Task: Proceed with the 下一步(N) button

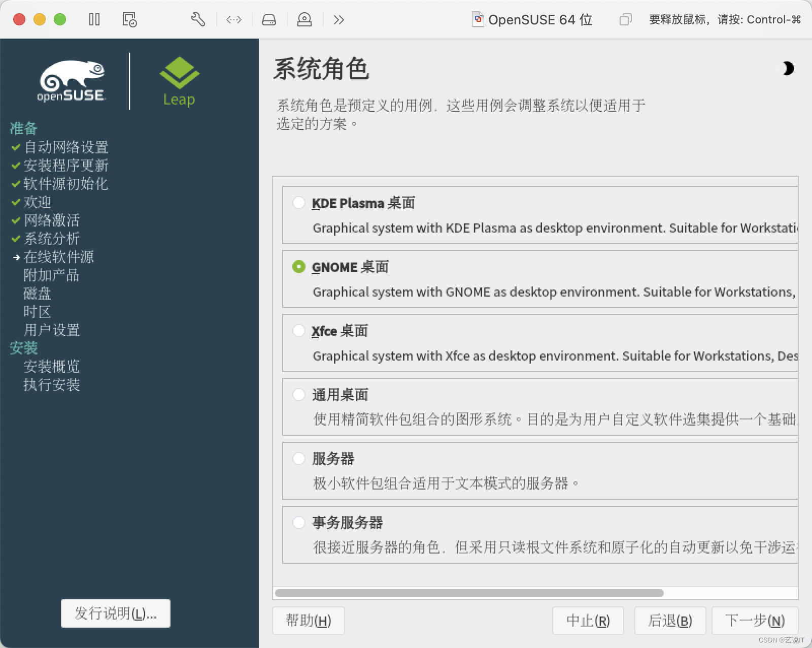Action: [x=755, y=621]
